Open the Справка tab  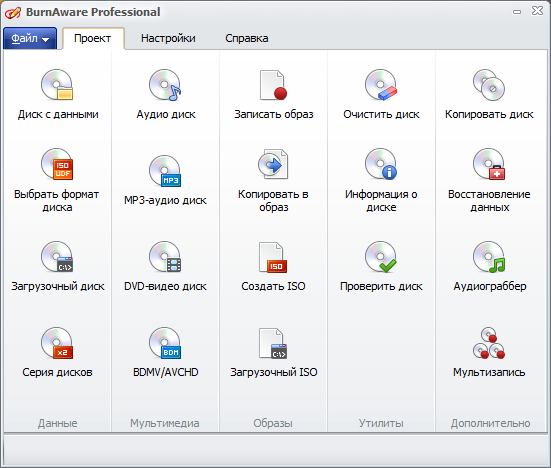click(247, 38)
